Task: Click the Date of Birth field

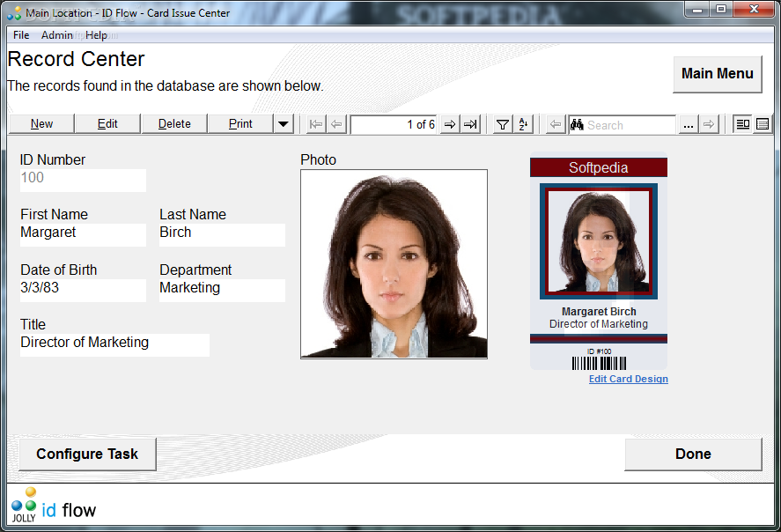Action: (83, 290)
